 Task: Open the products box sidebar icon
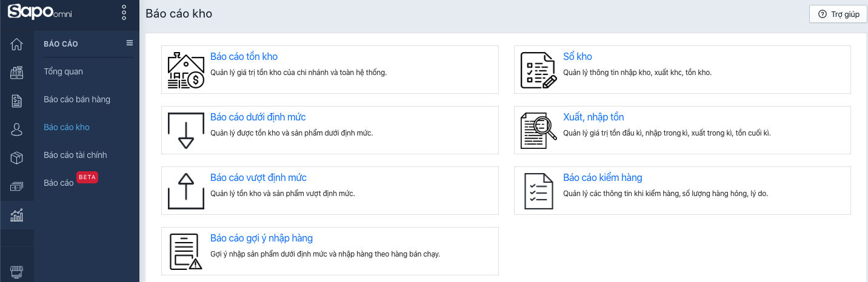click(17, 158)
